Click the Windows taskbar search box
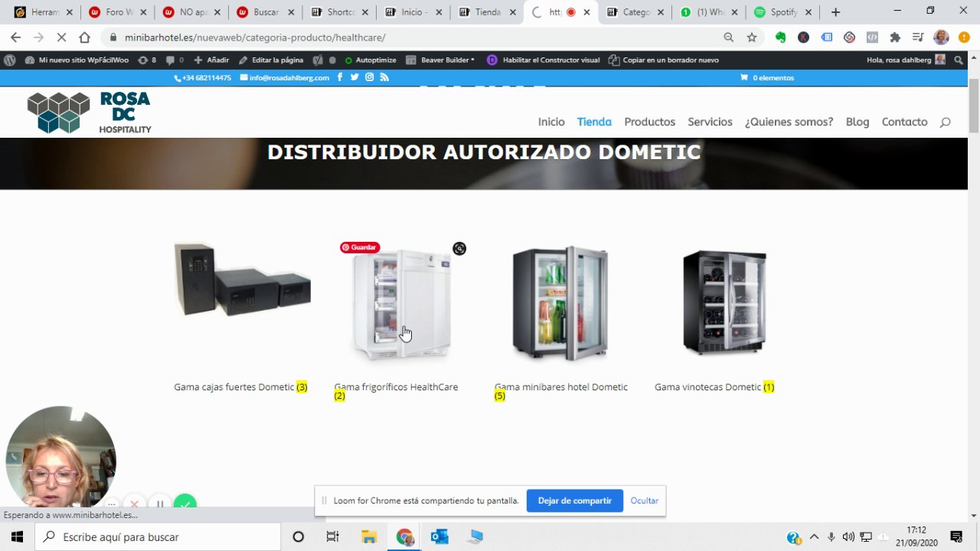The height and width of the screenshot is (551, 980). [158, 536]
